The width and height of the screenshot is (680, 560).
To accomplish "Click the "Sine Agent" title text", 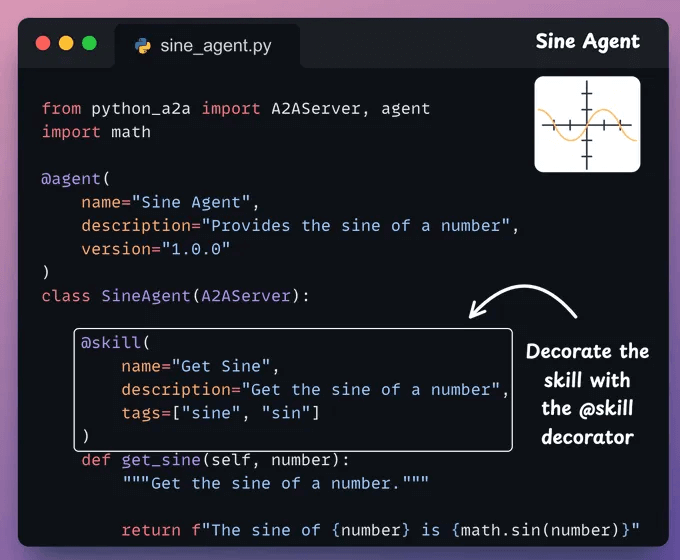I will [587, 42].
